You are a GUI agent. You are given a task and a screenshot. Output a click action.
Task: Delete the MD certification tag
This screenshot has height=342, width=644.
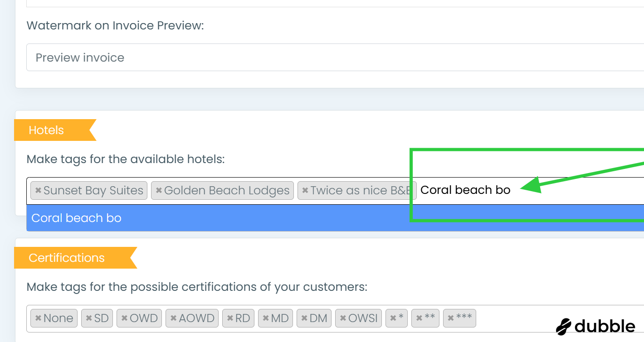pos(266,318)
